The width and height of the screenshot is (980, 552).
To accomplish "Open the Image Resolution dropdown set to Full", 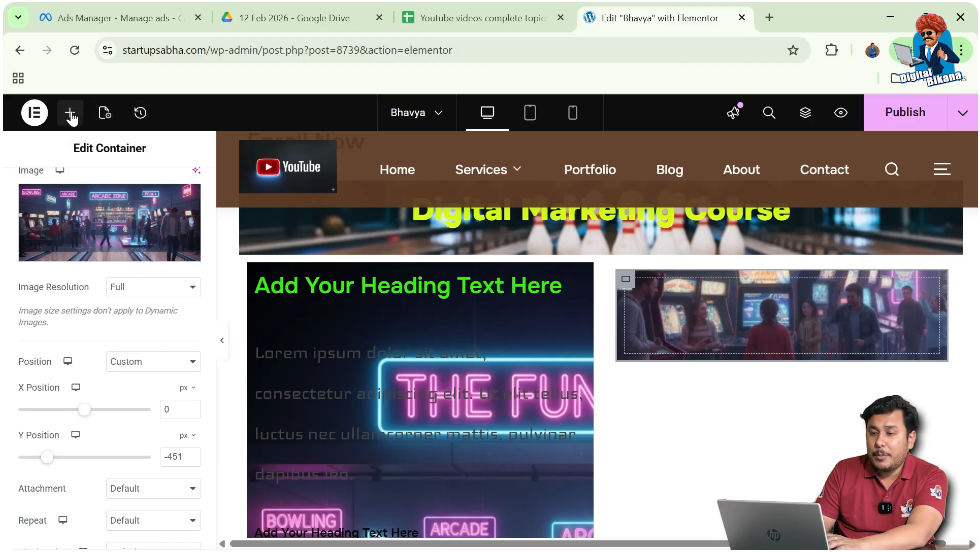I will pos(153,287).
